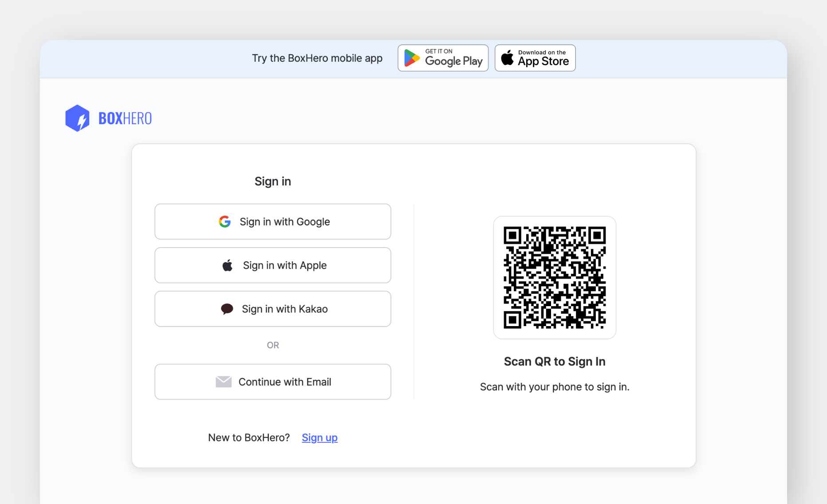Click the BoxHero wordmark text
Image resolution: width=827 pixels, height=504 pixels.
[125, 117]
